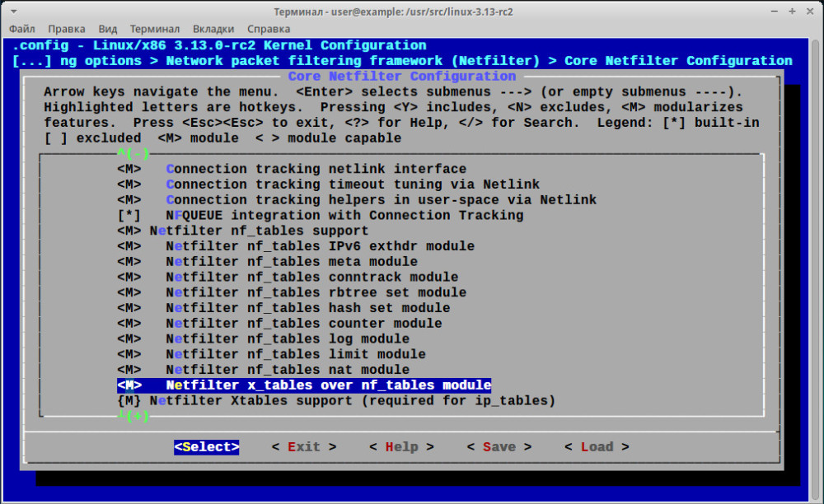824x504 pixels.
Task: Toggle NFQUEUE integration with Connection Tracking checkbox
Action: (x=129, y=216)
